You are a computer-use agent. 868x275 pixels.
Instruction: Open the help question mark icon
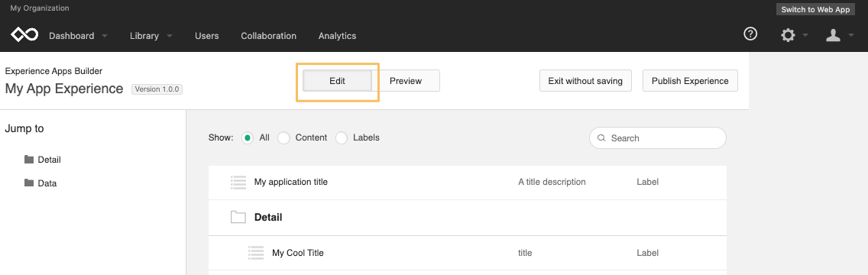[x=750, y=34]
